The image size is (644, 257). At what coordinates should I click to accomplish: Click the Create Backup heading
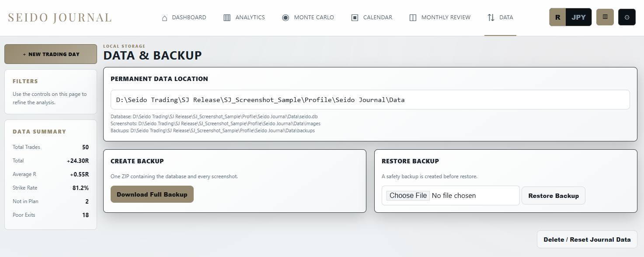137,161
